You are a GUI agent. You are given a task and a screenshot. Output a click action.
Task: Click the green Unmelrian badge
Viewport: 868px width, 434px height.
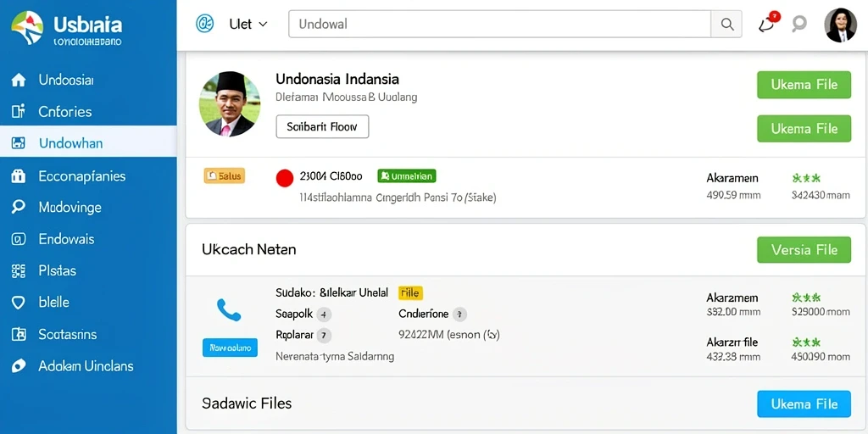coord(406,176)
